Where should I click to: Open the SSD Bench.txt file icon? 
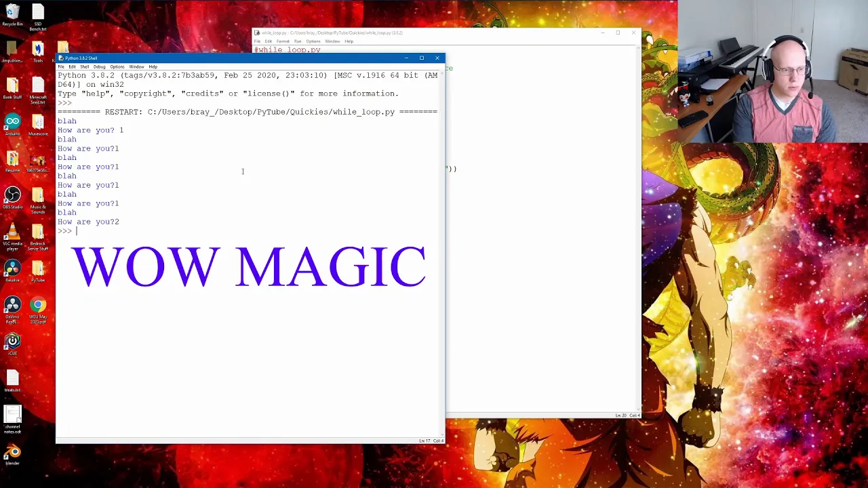[x=38, y=15]
